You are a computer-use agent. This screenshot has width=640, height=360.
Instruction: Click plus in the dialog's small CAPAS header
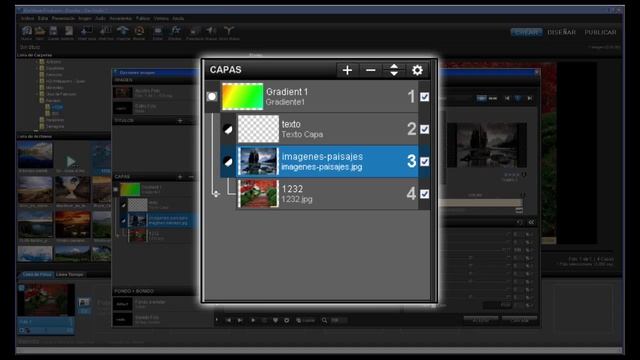pos(180,177)
